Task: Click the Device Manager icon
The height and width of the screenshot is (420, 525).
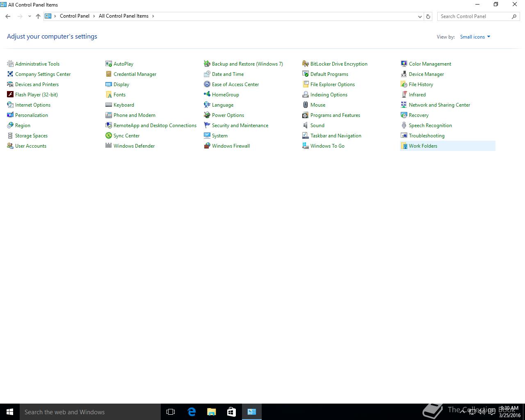Action: click(404, 74)
